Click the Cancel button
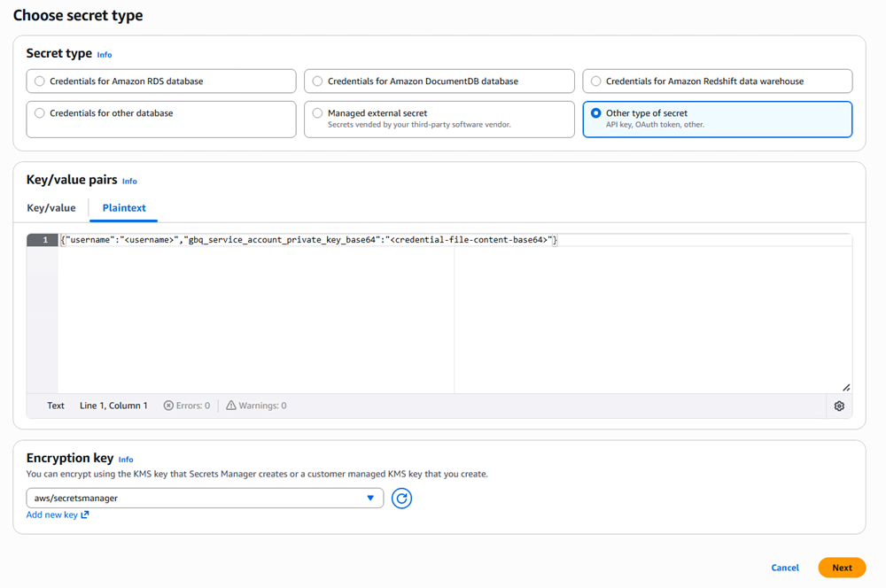886x588 pixels. click(x=785, y=568)
